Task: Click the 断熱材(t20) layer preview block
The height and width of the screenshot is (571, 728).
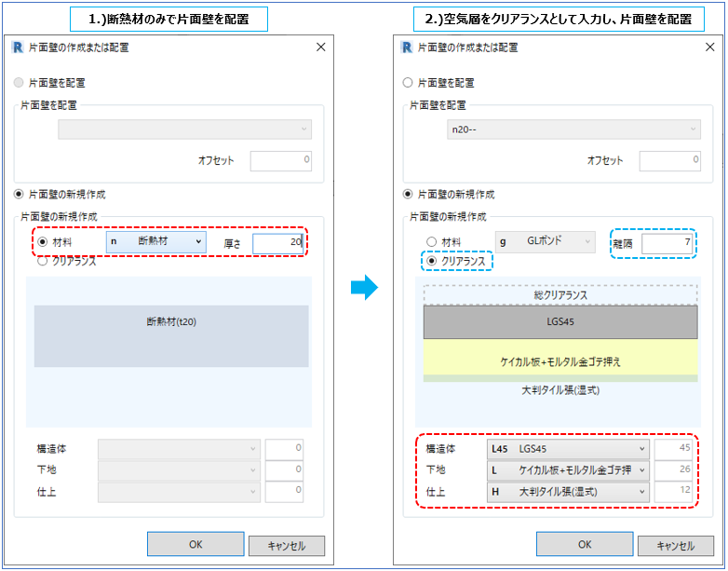Action: coord(171,336)
